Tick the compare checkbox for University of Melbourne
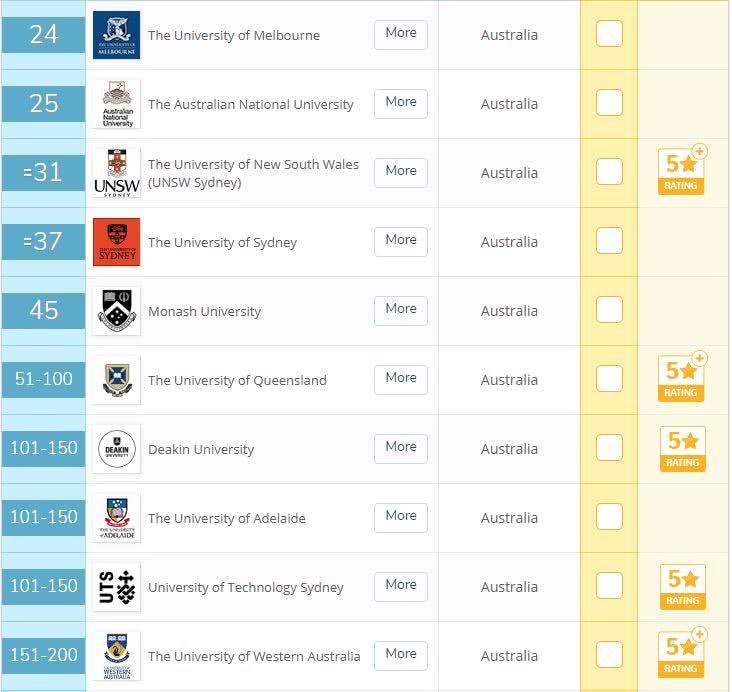The width and height of the screenshot is (732, 692). pos(609,34)
